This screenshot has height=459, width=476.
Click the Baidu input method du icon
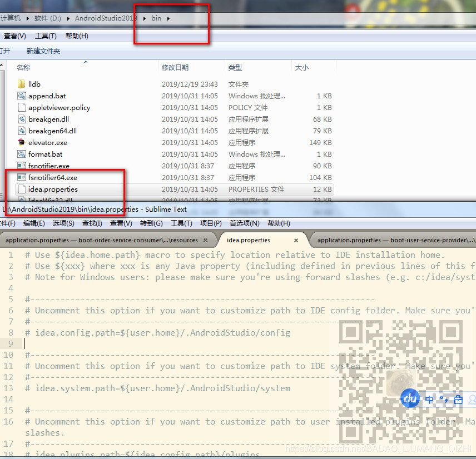[x=410, y=398]
